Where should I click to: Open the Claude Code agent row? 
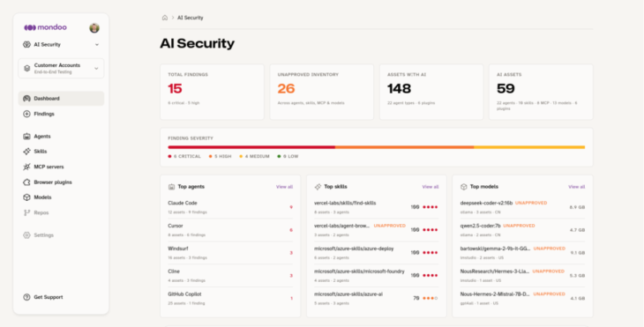(x=230, y=207)
